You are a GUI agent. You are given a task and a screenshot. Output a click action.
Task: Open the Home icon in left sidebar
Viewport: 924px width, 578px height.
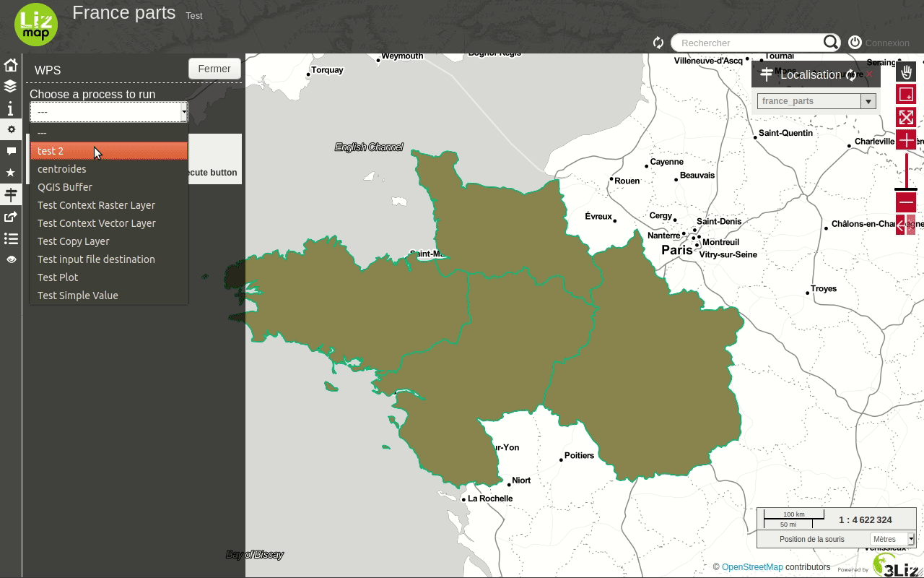tap(10, 65)
